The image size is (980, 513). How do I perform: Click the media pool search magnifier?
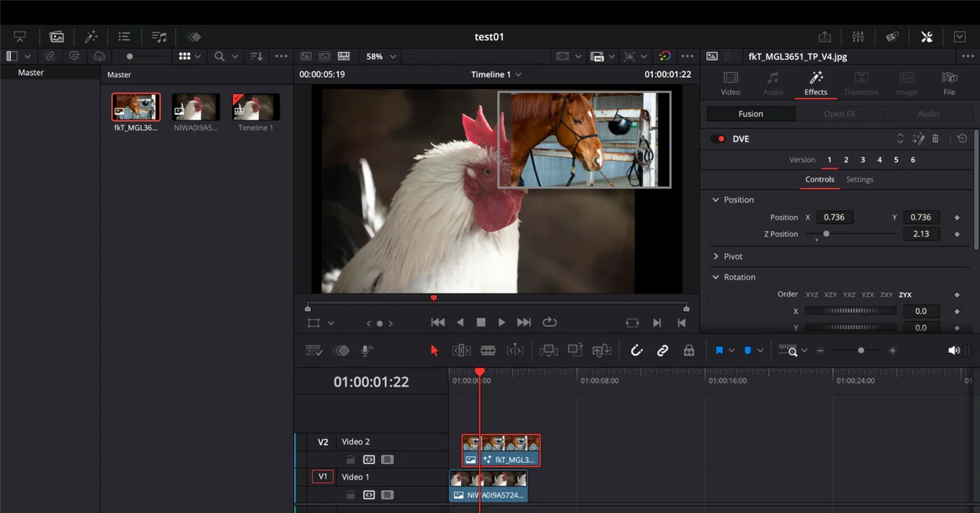tap(220, 57)
